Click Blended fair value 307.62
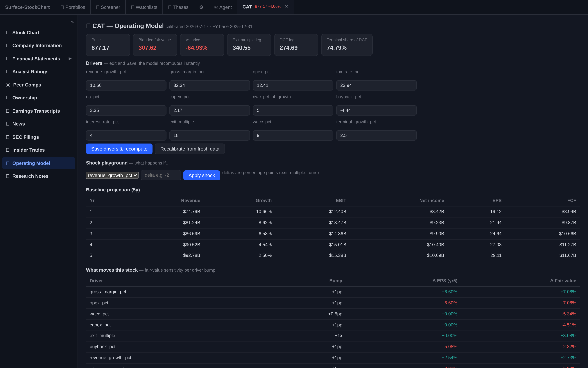Image resolution: width=588 pixels, height=368 pixels. coord(148,48)
